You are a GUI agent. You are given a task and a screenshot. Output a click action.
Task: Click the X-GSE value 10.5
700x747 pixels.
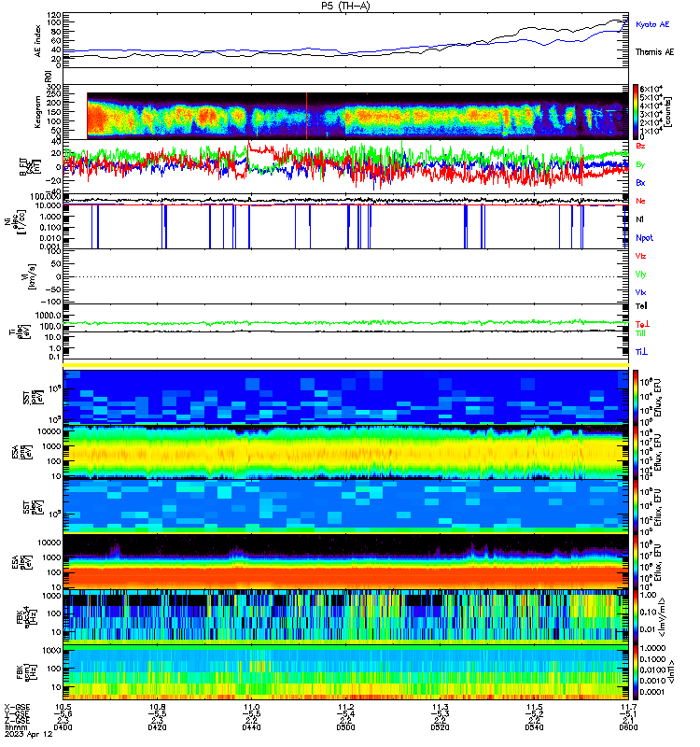(63, 707)
